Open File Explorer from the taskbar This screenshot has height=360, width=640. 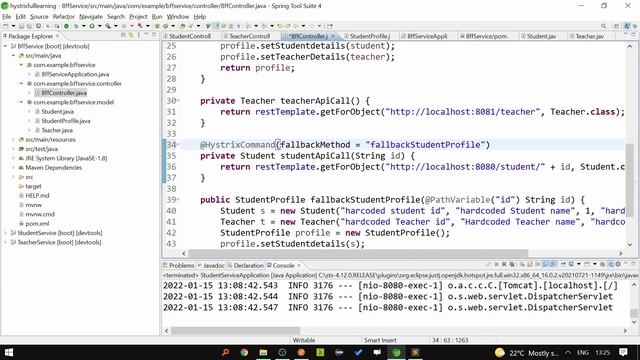click(x=263, y=352)
